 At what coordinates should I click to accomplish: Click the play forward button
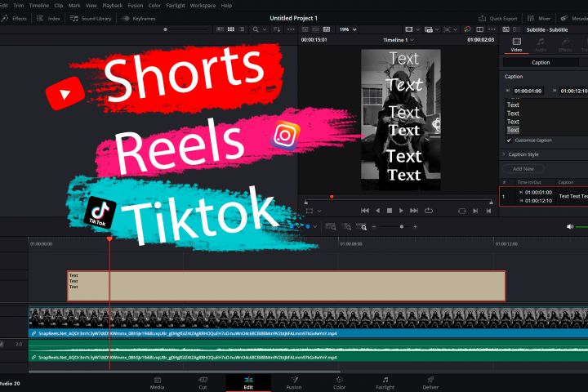[x=401, y=211]
